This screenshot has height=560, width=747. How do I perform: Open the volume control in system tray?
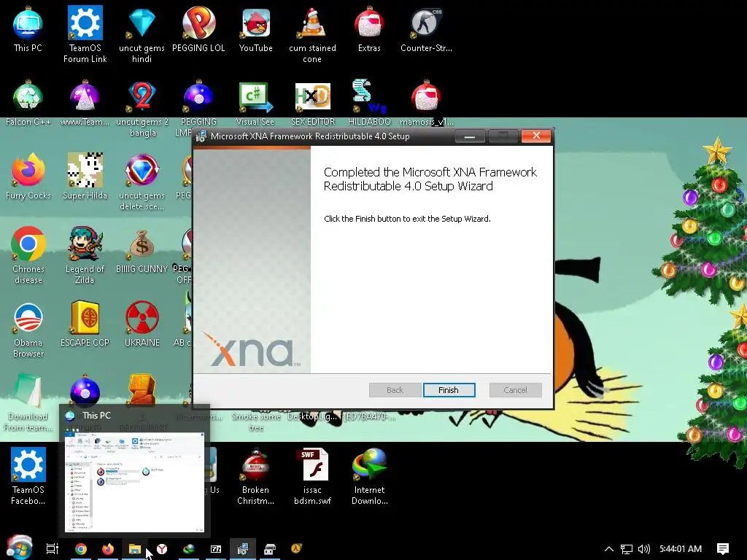coord(643,549)
